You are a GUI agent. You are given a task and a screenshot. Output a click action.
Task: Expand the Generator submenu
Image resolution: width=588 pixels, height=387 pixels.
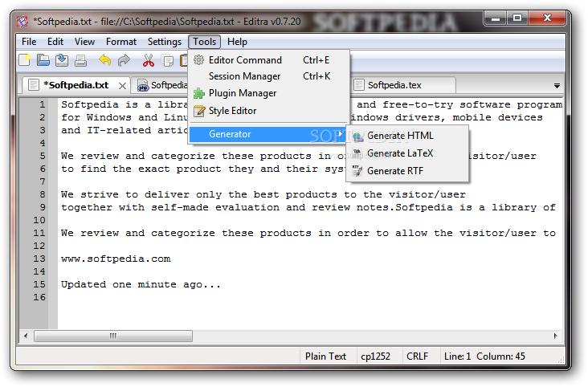point(268,134)
